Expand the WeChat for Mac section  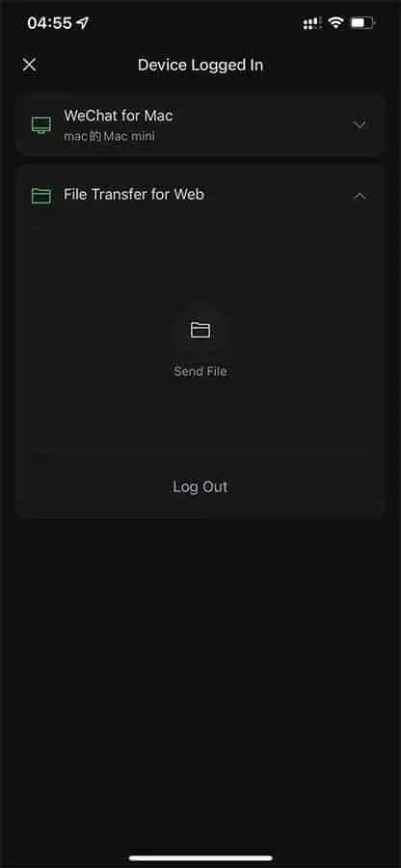point(360,125)
